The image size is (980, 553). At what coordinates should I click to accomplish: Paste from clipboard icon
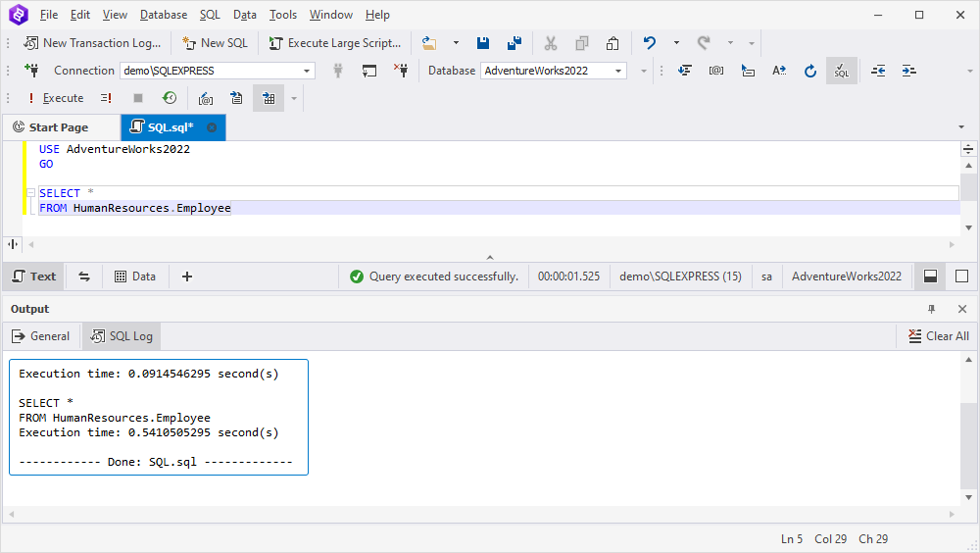(612, 43)
